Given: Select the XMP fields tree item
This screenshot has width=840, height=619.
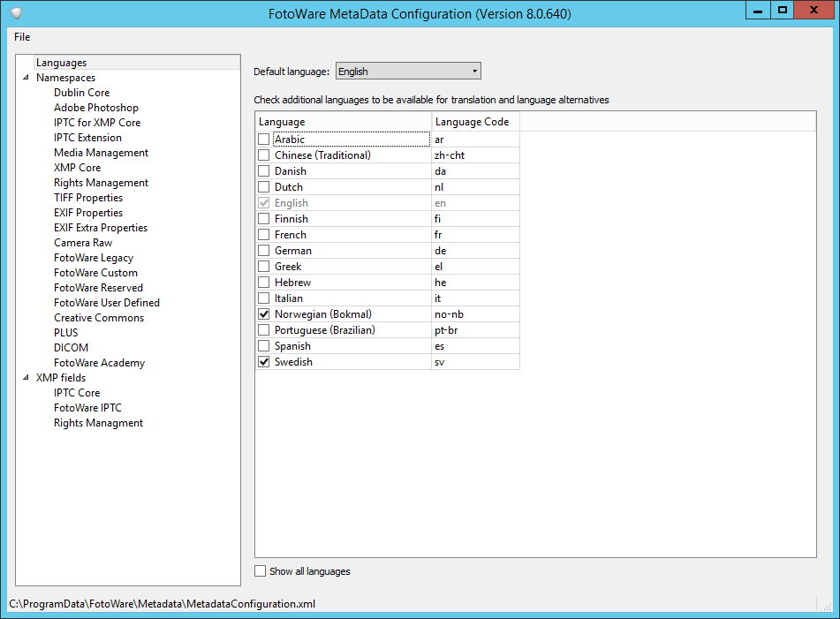Looking at the screenshot, I should point(61,378).
